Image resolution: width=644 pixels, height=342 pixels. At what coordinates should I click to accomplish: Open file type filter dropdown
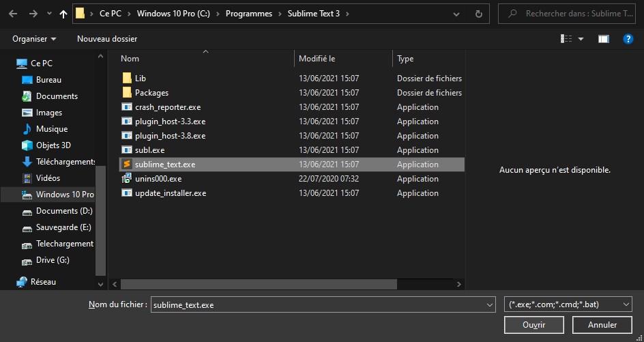point(568,304)
